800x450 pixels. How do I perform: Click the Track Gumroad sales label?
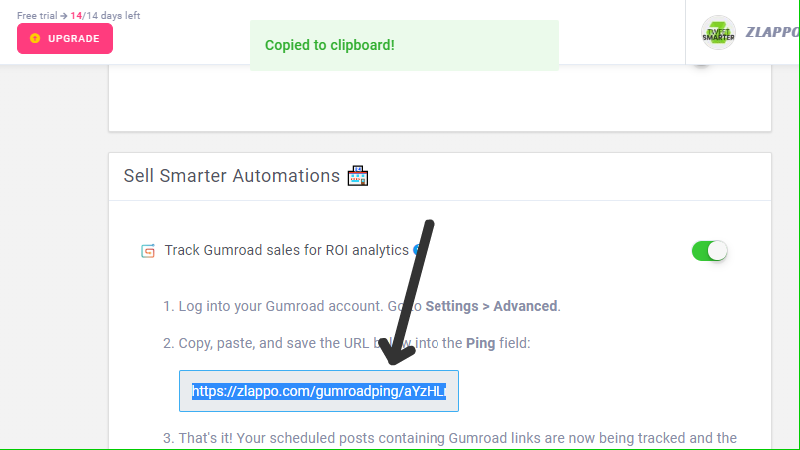[x=287, y=250]
